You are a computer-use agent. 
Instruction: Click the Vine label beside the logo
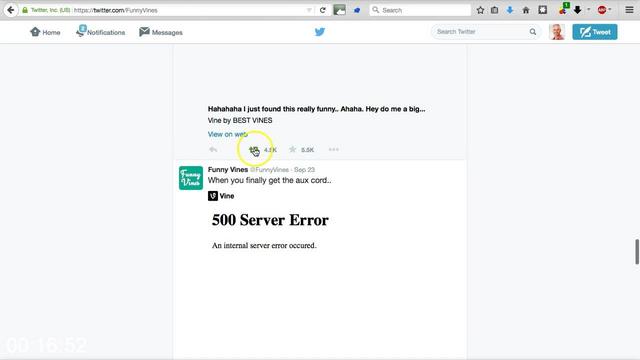click(227, 196)
